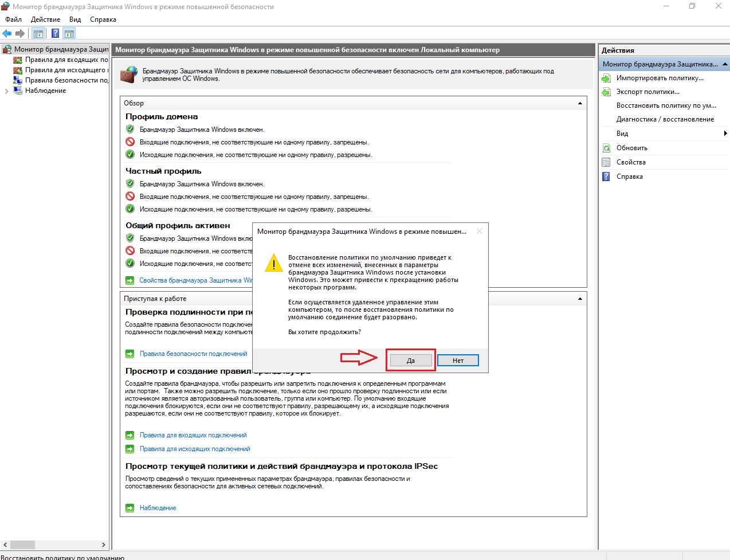Click the tree pane scroll right arrow
The height and width of the screenshot is (560, 730).
[x=103, y=545]
